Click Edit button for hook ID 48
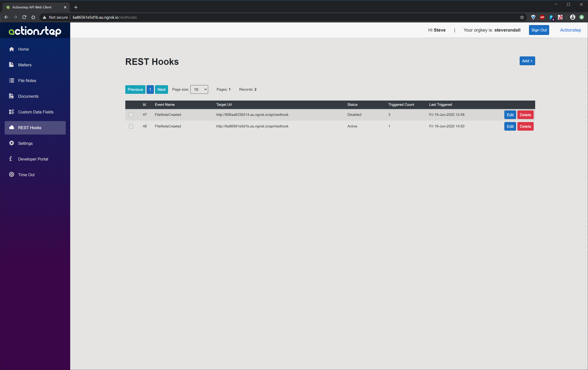 [x=510, y=126]
